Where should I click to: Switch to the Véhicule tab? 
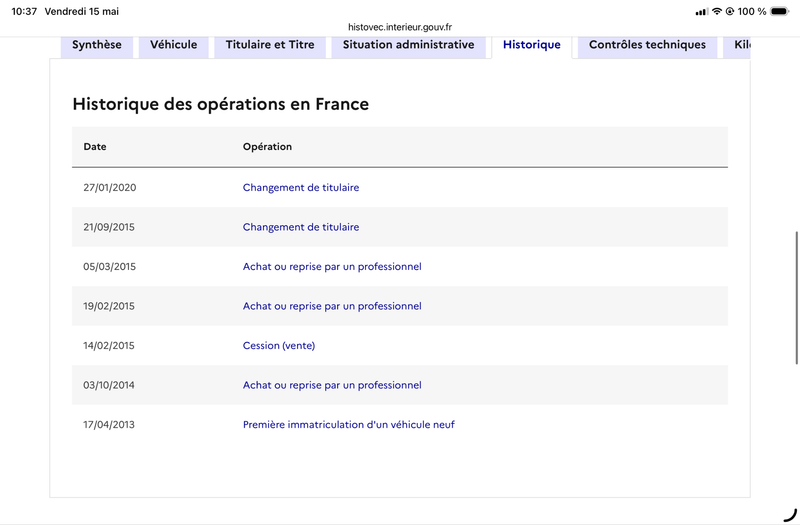[x=173, y=45]
